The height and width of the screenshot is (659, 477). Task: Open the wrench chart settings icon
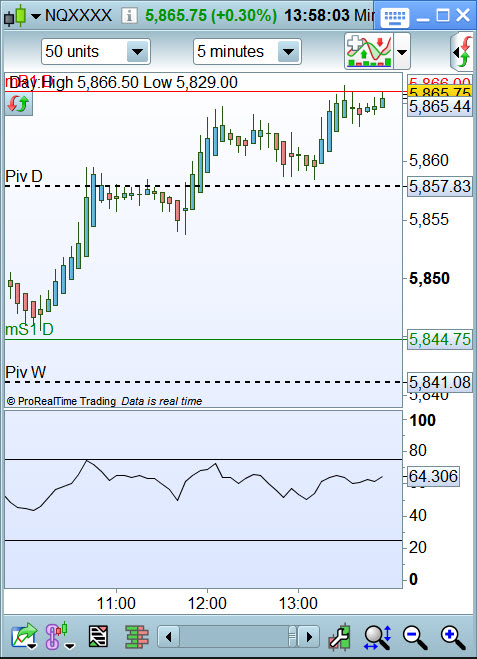coord(340,636)
